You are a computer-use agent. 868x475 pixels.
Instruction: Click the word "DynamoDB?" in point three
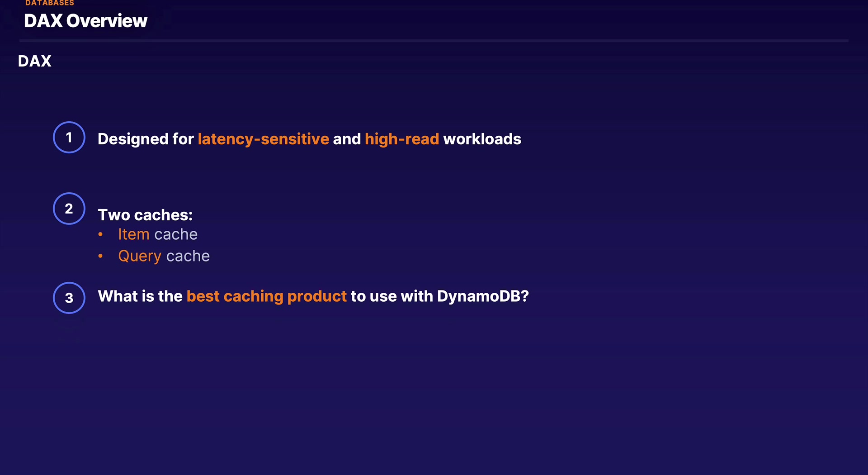click(x=483, y=296)
